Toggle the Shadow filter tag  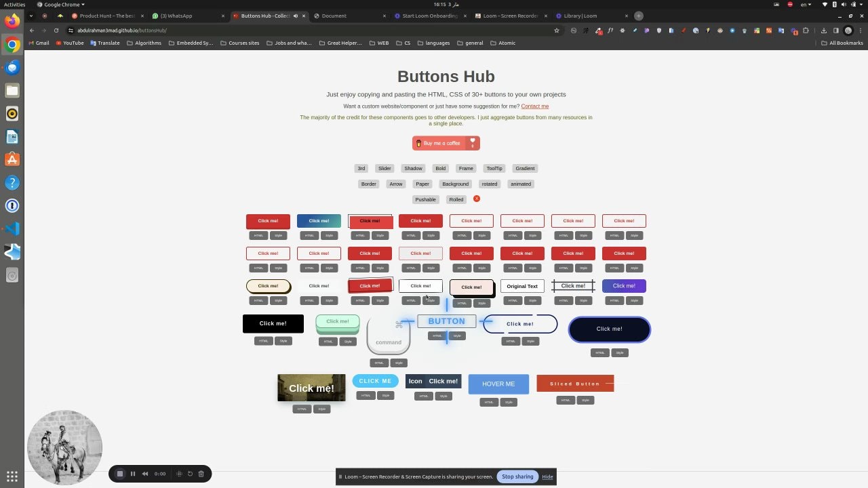(413, 168)
